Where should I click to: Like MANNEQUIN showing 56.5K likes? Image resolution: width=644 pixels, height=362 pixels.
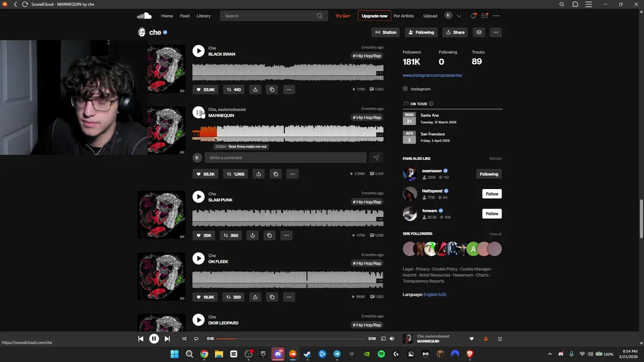(205, 174)
